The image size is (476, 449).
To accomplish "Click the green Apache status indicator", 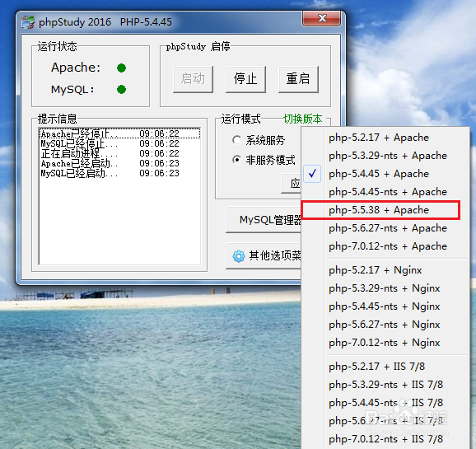I will [x=121, y=68].
